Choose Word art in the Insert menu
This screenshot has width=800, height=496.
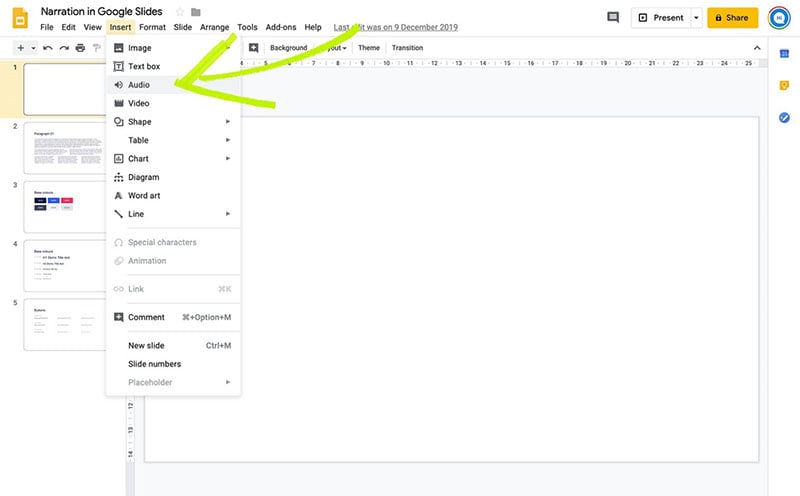point(173,195)
